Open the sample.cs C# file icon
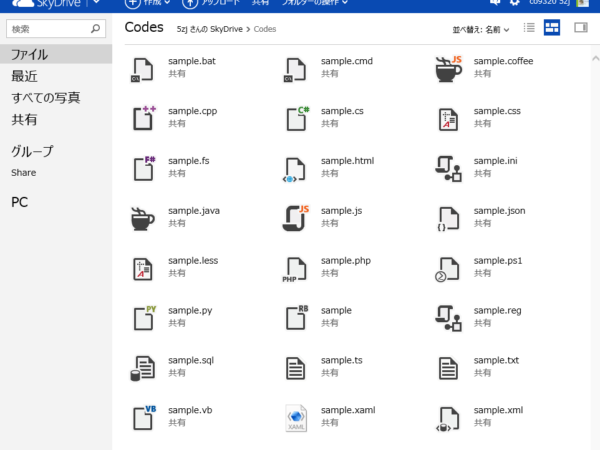600x450 pixels. tap(297, 118)
